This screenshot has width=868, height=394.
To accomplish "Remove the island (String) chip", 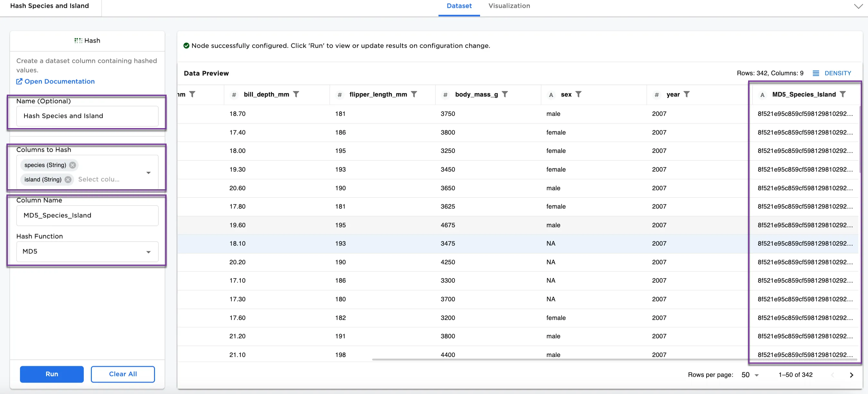I will [x=68, y=180].
